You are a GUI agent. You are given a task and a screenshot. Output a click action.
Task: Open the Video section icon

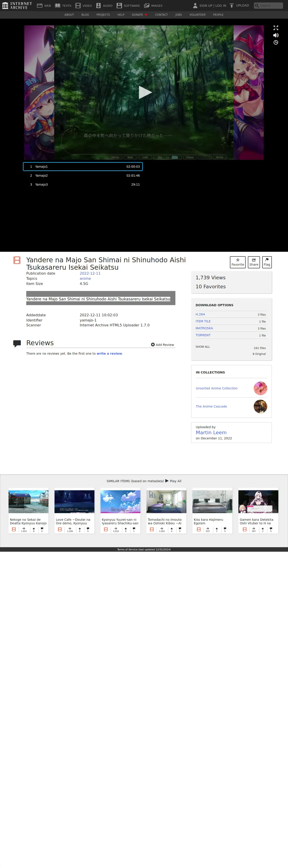(78, 6)
